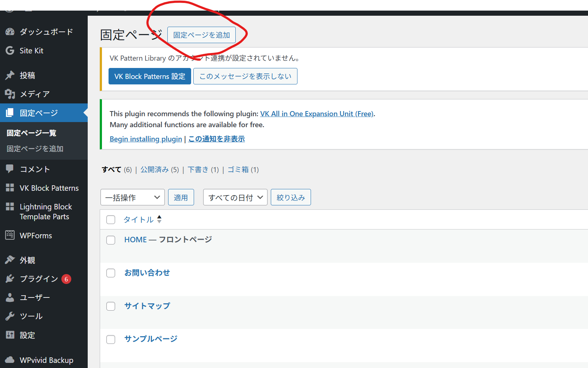Viewport: 588px width, 368px height.
Task: Open ユーザー users menu
Action: click(44, 297)
